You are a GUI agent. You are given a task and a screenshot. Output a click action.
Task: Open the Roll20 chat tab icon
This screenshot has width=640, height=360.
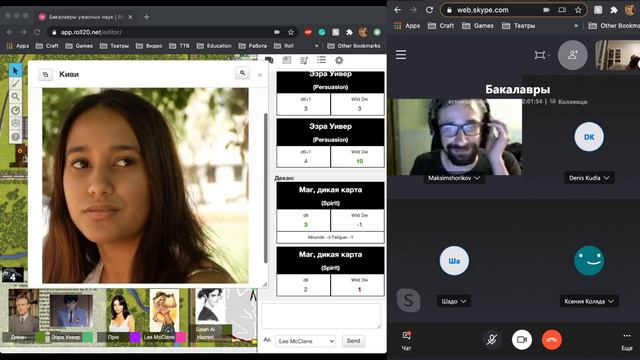269,60
